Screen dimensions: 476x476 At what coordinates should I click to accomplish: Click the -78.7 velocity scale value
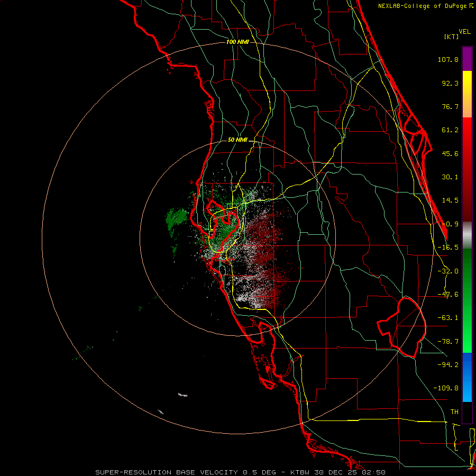(x=448, y=342)
